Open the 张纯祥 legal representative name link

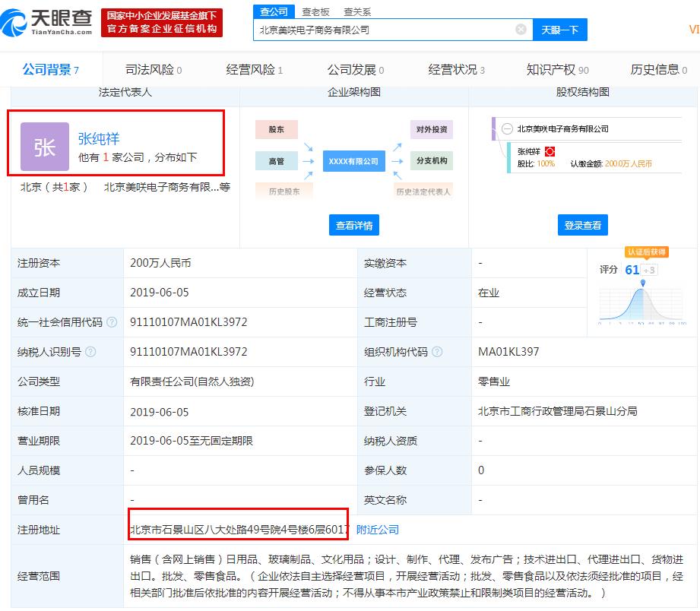[99, 139]
